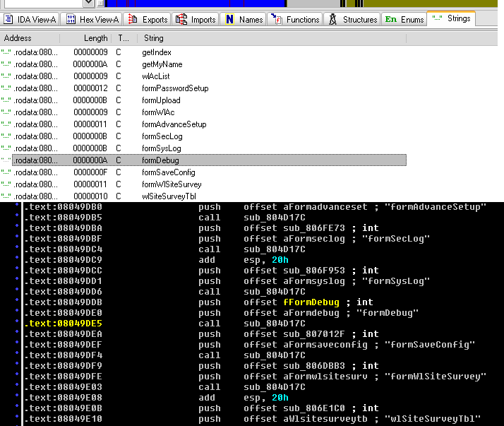The width and height of the screenshot is (504, 426).
Task: Click the 20h value at address 08049DC9
Action: [x=280, y=260]
